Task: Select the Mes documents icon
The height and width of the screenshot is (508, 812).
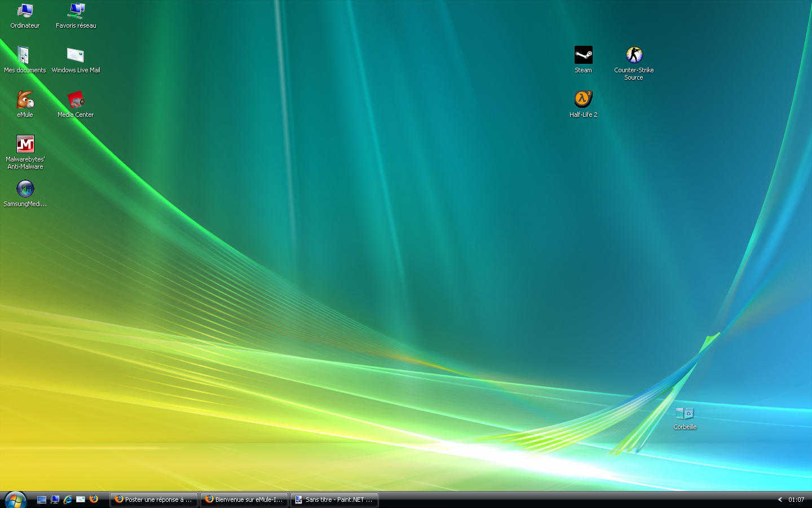Action: pos(25,60)
